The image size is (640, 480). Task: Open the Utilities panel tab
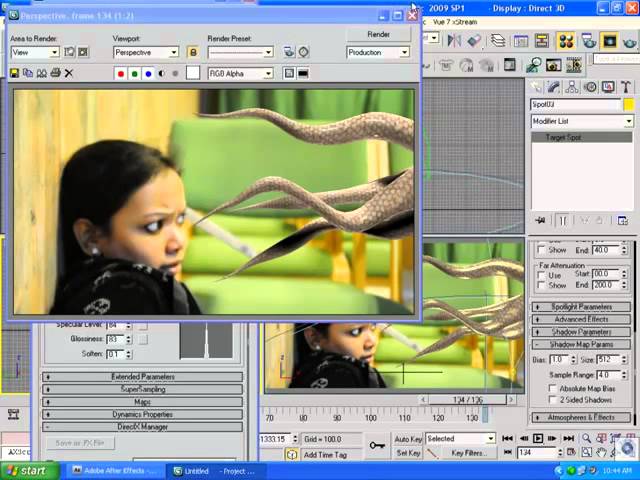626,86
